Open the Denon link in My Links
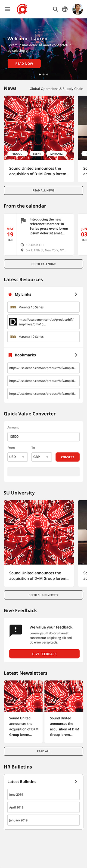 click(43, 322)
